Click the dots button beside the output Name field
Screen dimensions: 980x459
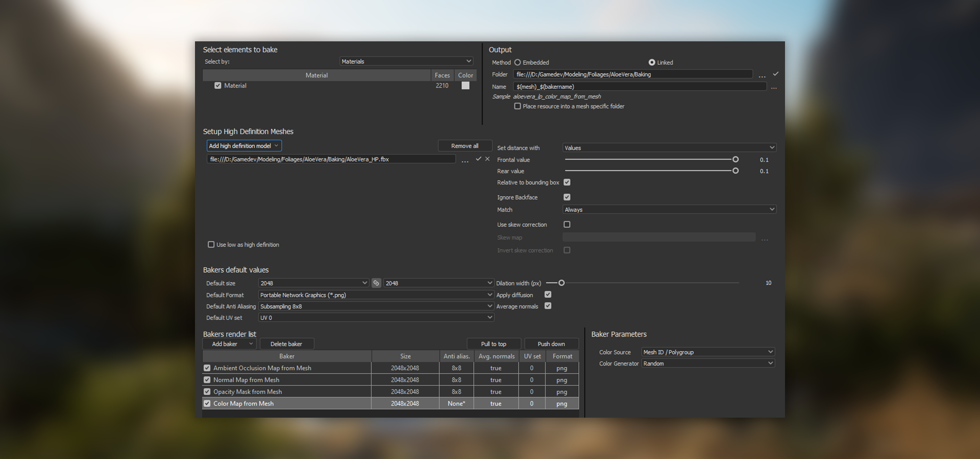click(x=774, y=88)
